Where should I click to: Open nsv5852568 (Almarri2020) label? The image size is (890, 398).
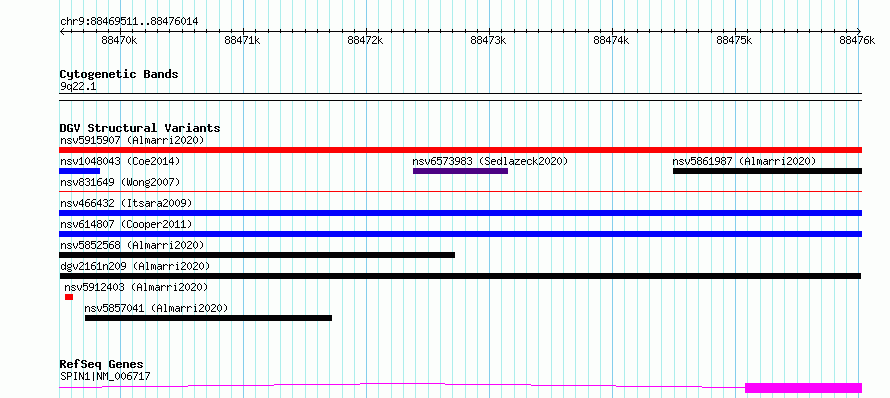pyautogui.click(x=132, y=245)
